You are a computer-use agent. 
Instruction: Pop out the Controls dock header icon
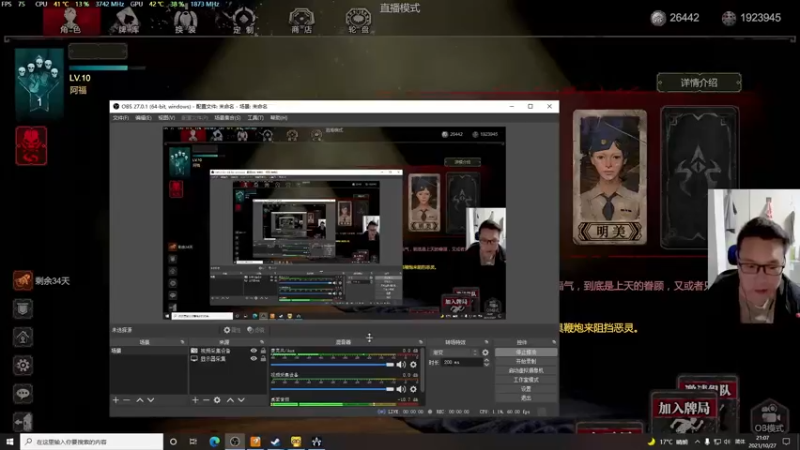pyautogui.click(x=554, y=342)
